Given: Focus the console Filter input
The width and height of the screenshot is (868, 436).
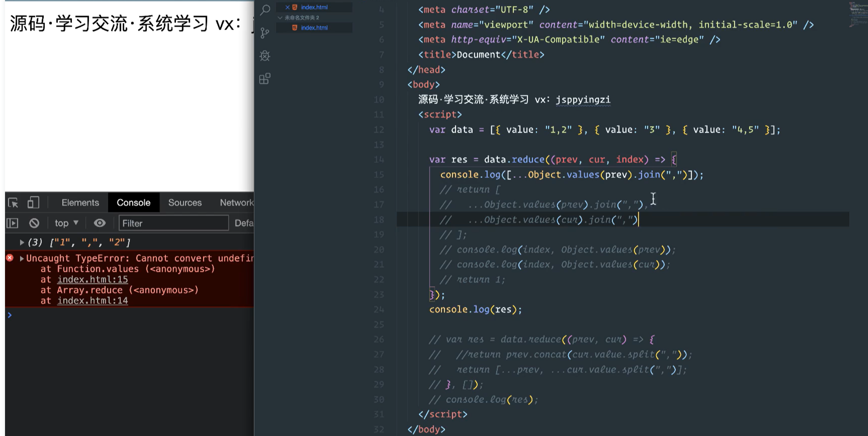Looking at the screenshot, I should tap(174, 223).
